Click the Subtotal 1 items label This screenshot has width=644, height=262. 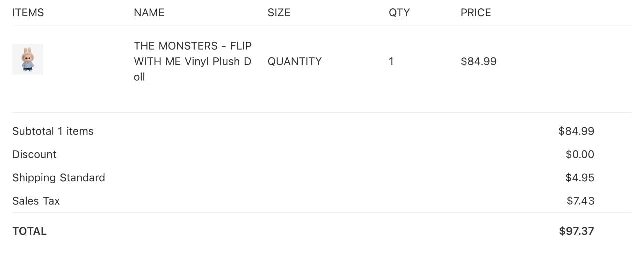(53, 131)
